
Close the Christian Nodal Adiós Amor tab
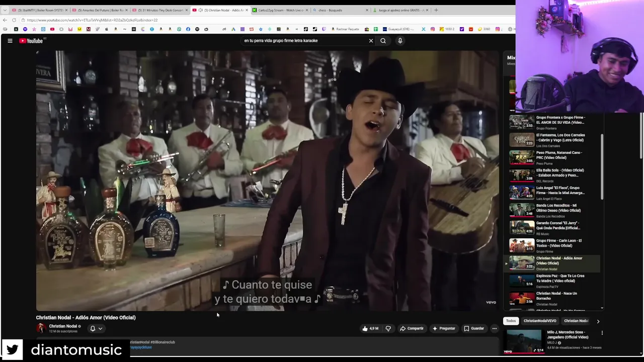pos(247,10)
